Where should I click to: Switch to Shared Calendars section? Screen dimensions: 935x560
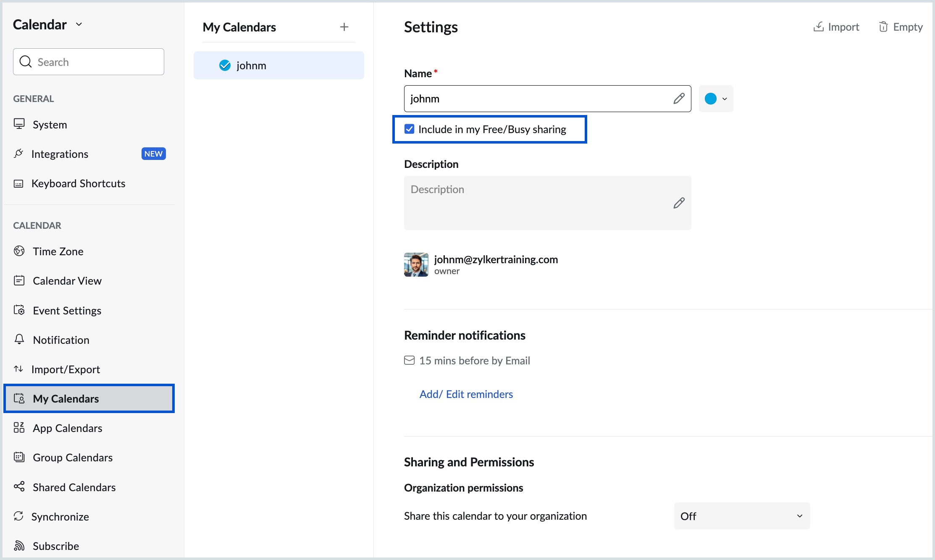click(74, 487)
